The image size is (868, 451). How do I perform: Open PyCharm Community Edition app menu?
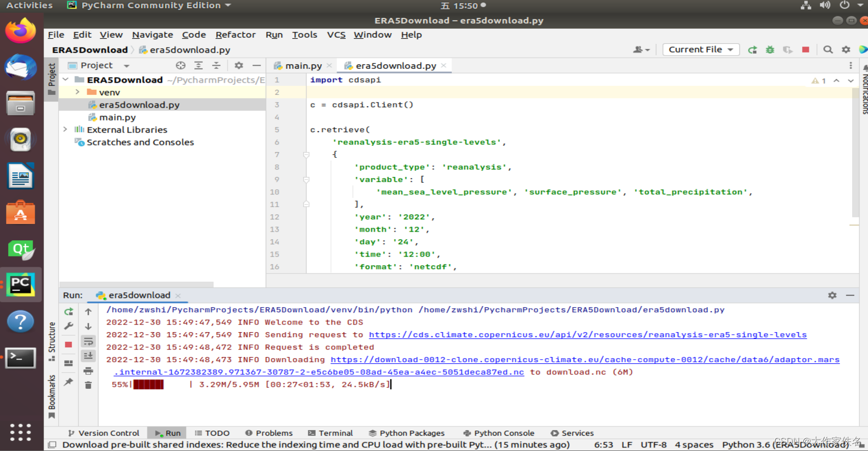(x=149, y=6)
